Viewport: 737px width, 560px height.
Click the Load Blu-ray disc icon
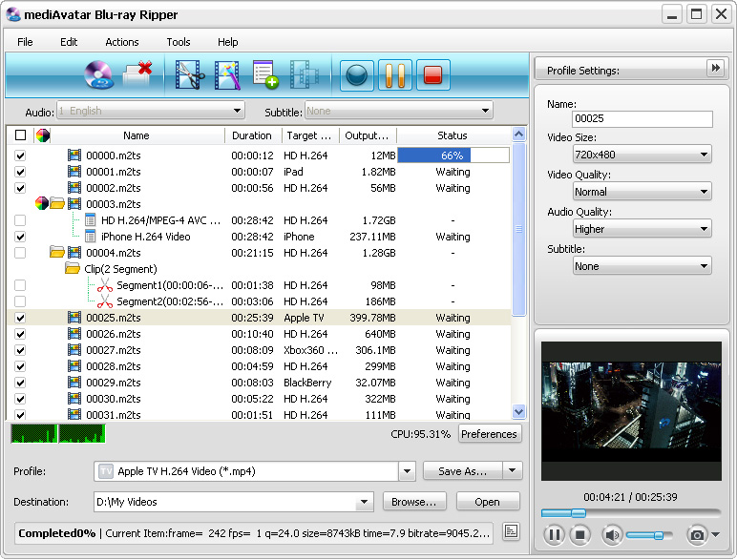click(x=98, y=74)
